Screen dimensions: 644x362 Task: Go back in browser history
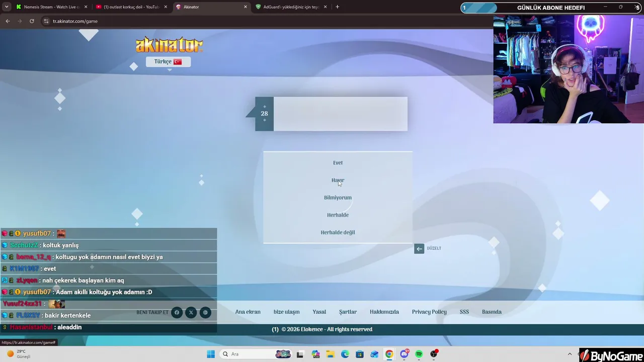coord(8,21)
